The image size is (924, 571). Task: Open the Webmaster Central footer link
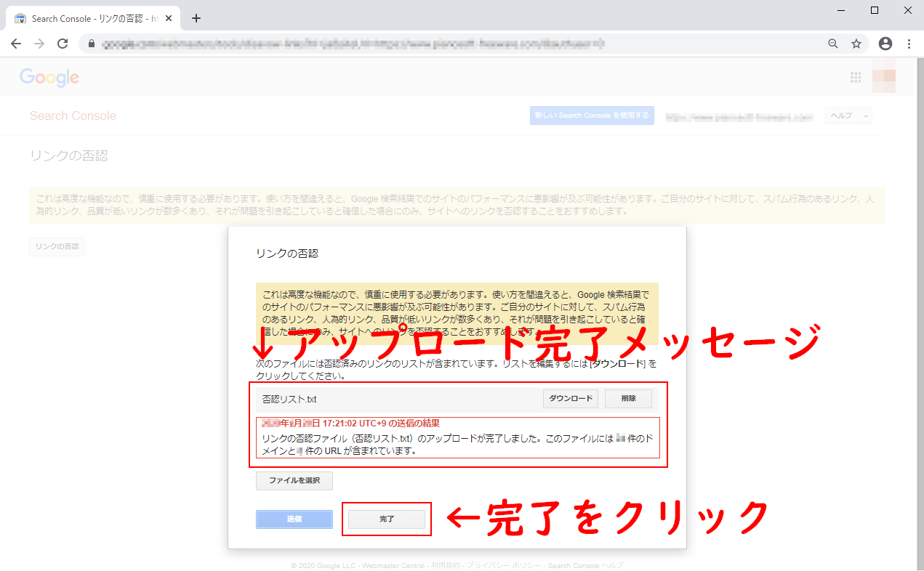(x=393, y=565)
